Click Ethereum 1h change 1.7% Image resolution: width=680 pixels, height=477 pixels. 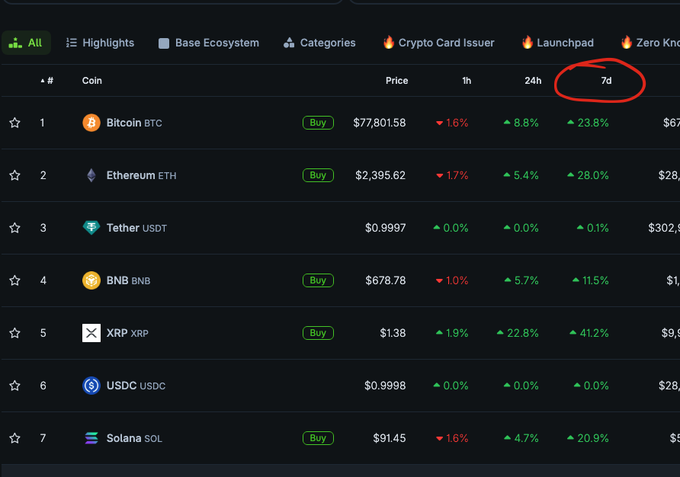452,175
